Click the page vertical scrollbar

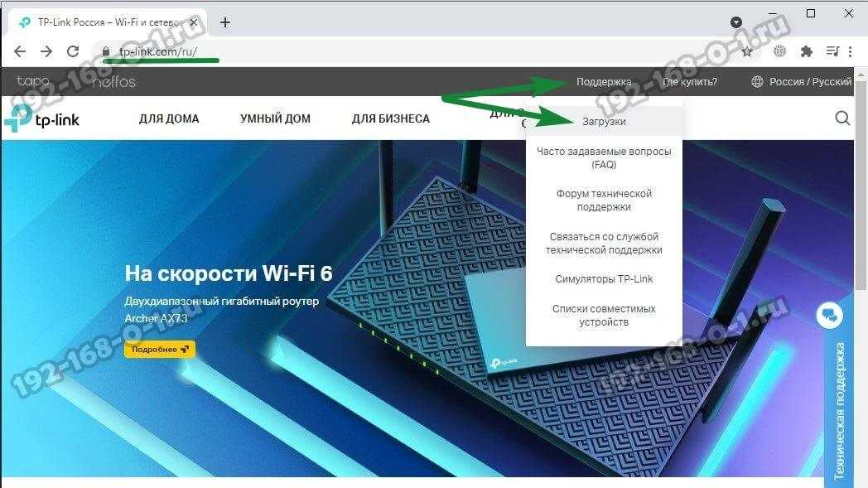pyautogui.click(x=861, y=185)
